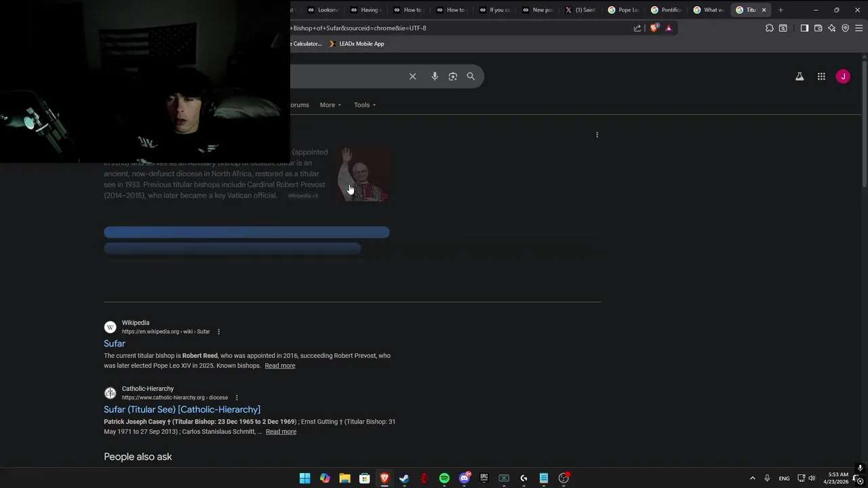Viewport: 868px width, 488px height.
Task: Open the Google apps grid
Action: click(x=821, y=77)
